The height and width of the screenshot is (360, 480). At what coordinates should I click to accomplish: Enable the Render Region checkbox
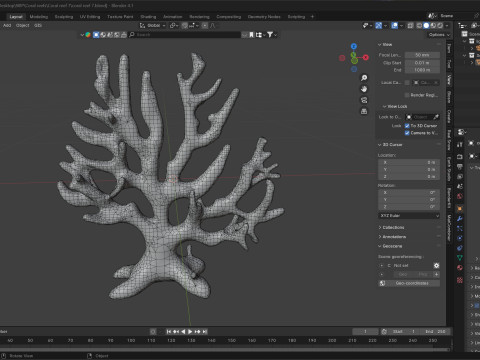tap(407, 95)
